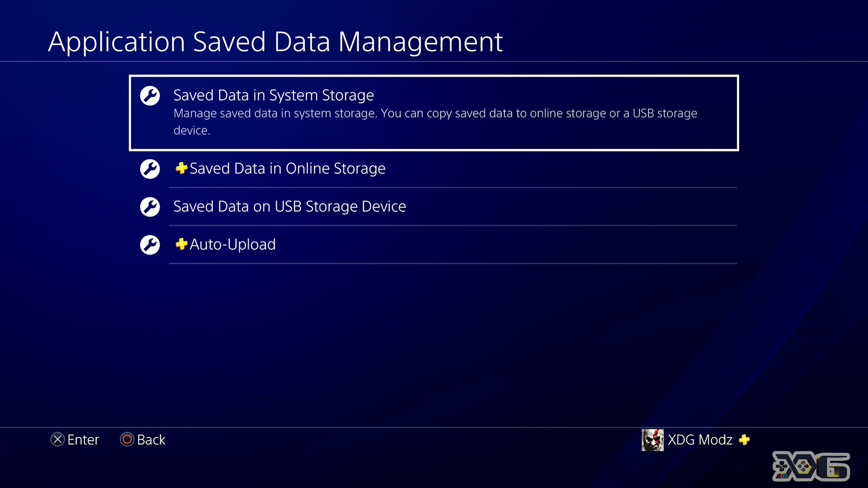Click the XDG Modz profile avatar
Viewport: 868px width, 488px height.
point(653,440)
